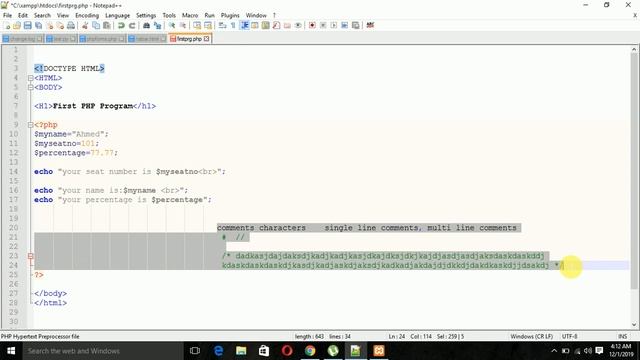This screenshot has height=360, width=640.
Task: Undo the last edit via toolbar
Action: pos(121,26)
